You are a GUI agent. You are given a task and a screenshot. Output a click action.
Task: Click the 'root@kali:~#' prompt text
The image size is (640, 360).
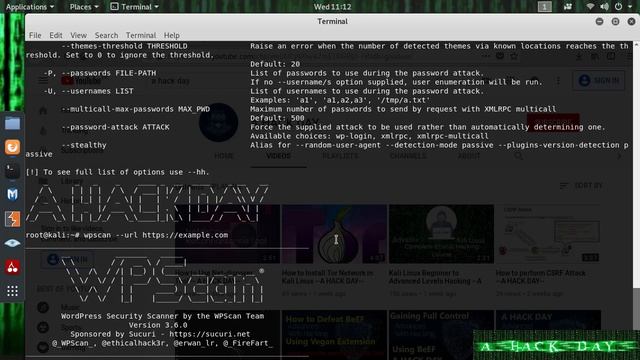[x=52, y=235]
